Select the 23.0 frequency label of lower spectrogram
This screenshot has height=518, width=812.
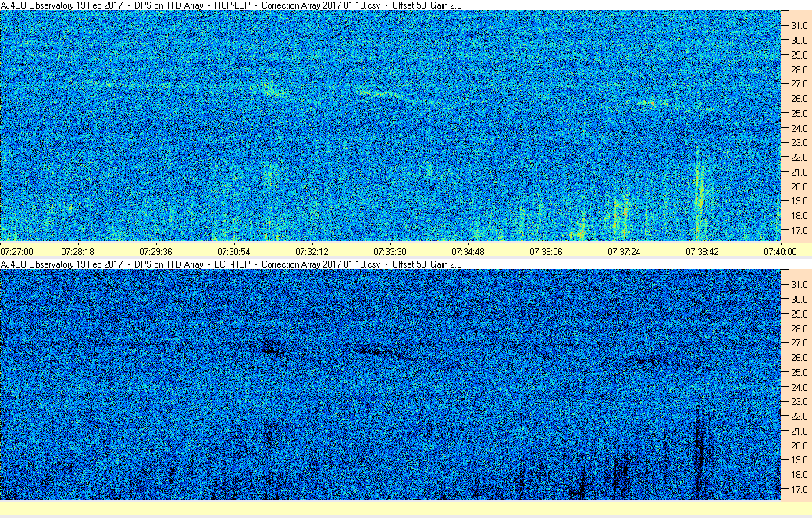[799, 402]
